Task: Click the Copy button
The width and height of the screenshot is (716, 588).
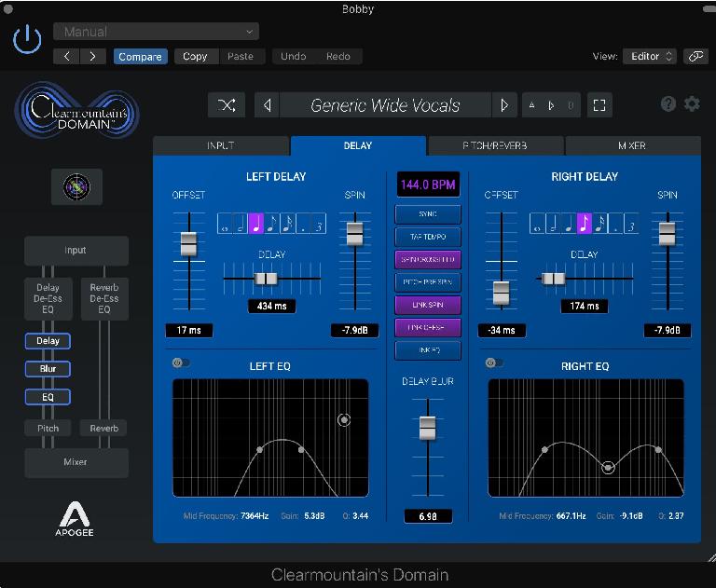Action: (x=195, y=57)
